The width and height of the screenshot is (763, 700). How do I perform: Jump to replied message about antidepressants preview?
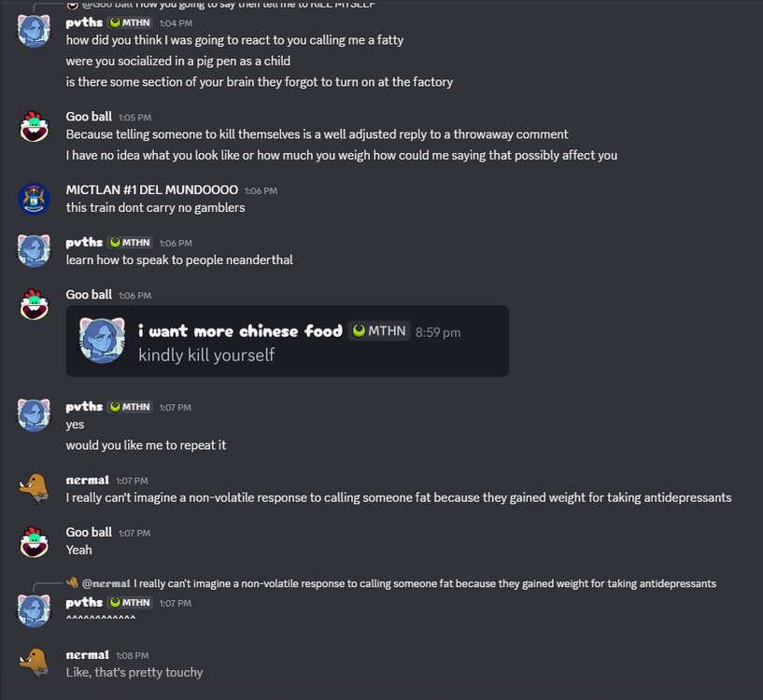[x=424, y=583]
